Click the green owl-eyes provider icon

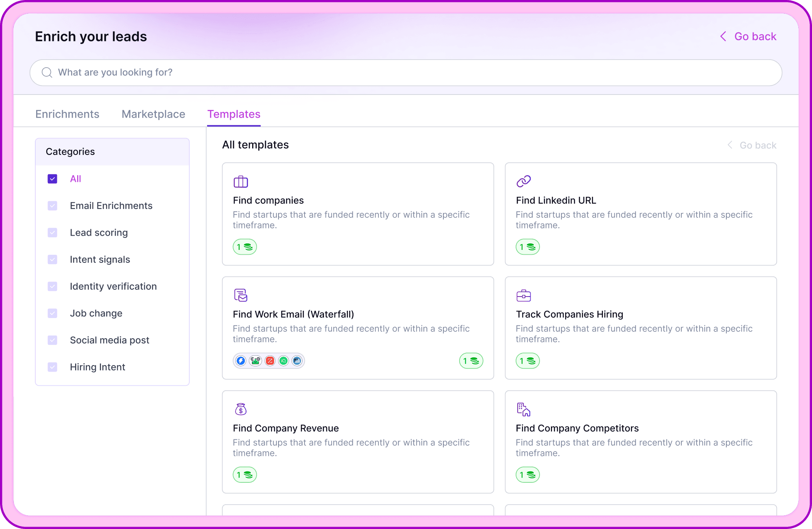255,361
